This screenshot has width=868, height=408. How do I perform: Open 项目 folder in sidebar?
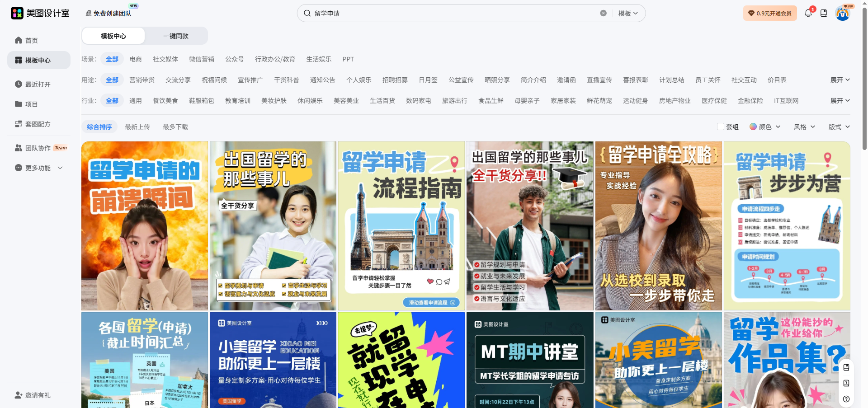pyautogui.click(x=31, y=104)
